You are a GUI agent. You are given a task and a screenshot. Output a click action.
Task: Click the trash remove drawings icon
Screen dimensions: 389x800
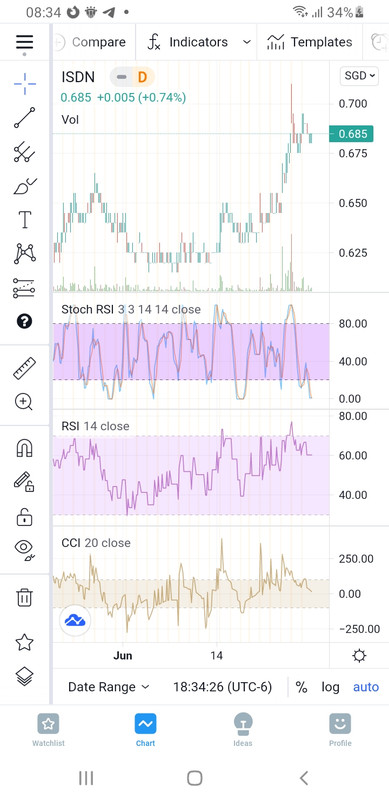(x=25, y=597)
